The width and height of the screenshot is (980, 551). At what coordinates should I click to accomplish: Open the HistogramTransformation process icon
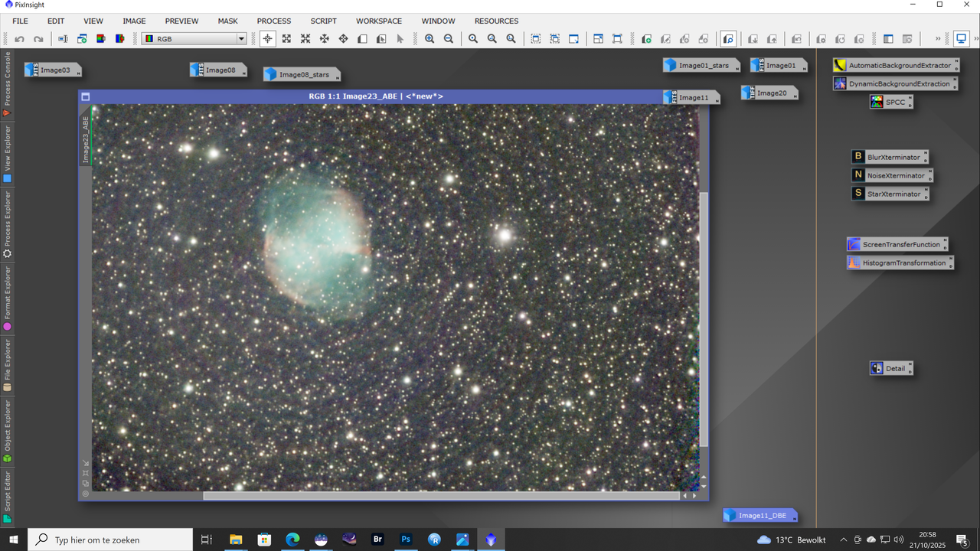pos(900,262)
